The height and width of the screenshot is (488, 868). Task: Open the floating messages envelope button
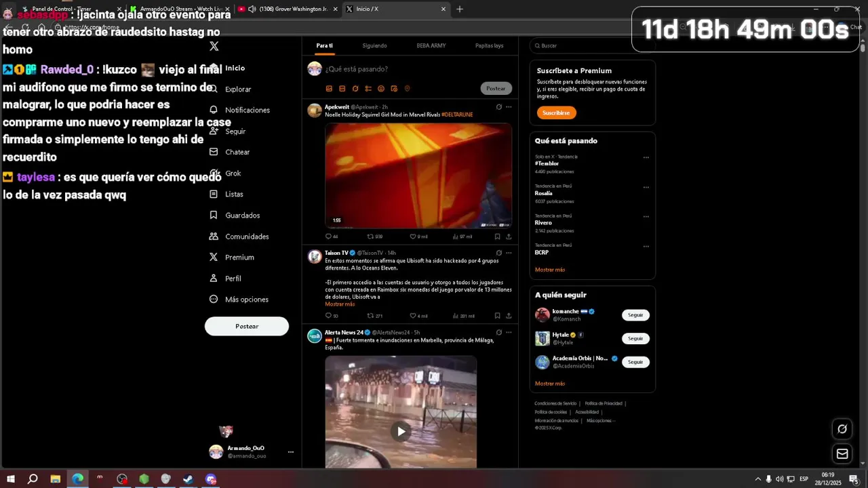[x=842, y=454]
